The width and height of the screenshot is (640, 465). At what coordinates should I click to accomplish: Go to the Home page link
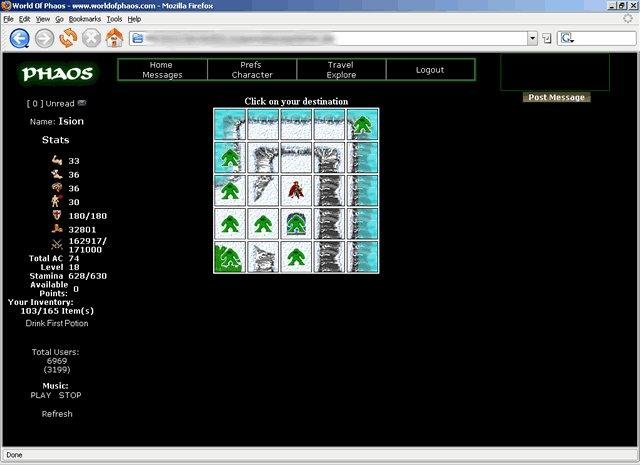pos(161,65)
